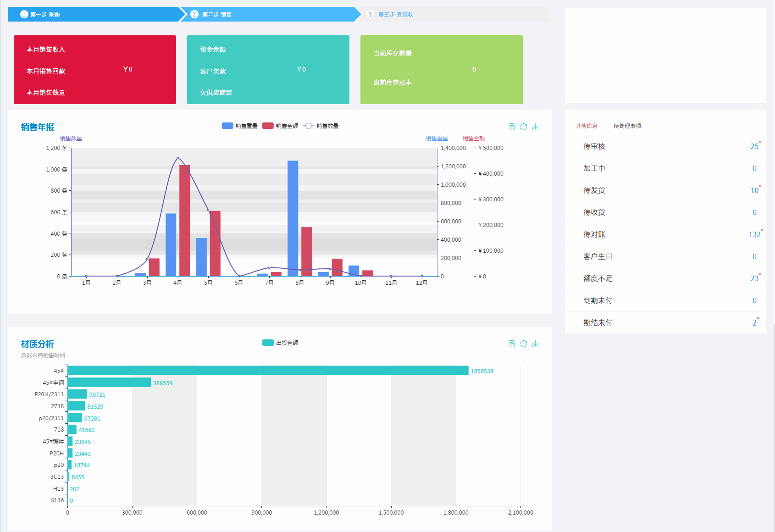Open data view icon in 销售年报 chart

[512, 127]
